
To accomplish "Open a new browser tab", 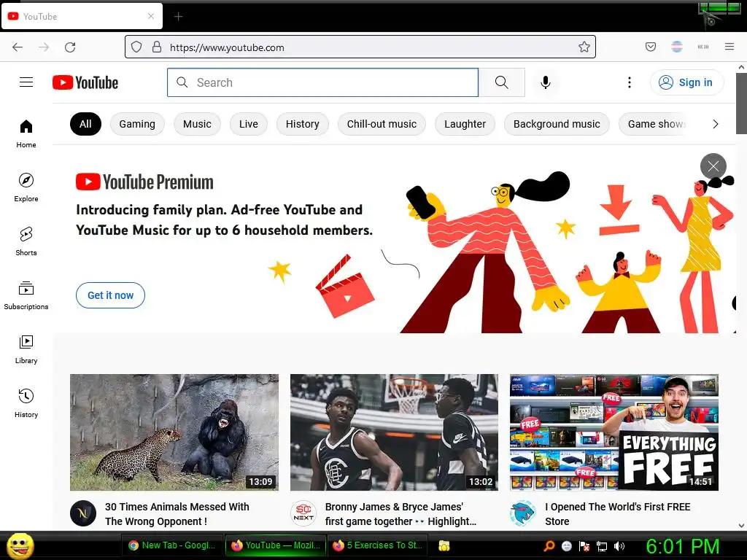I will [x=178, y=17].
